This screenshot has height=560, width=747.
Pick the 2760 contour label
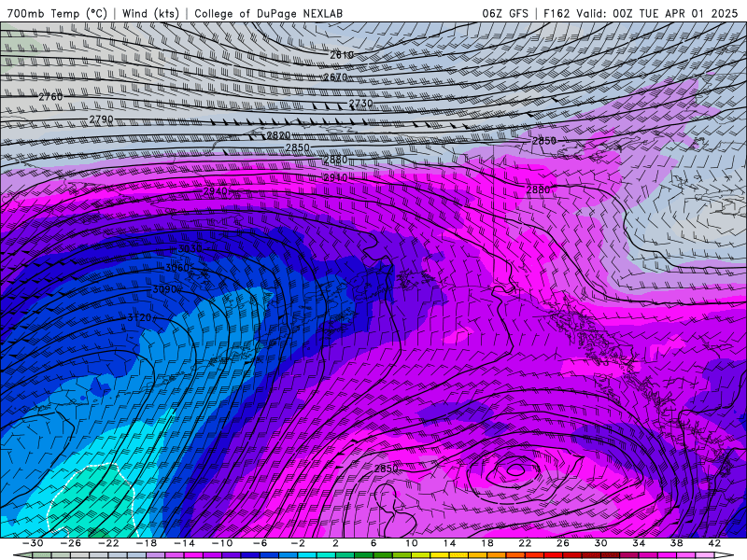pos(50,97)
